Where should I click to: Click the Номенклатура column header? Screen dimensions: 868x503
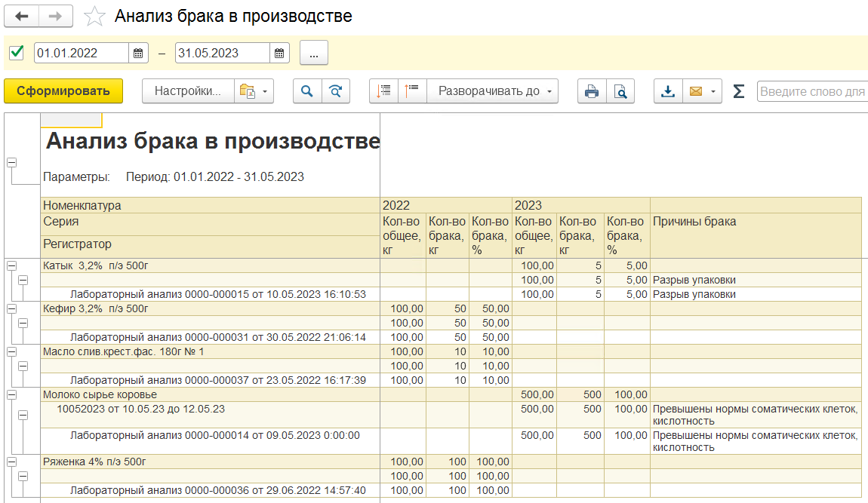click(210, 205)
